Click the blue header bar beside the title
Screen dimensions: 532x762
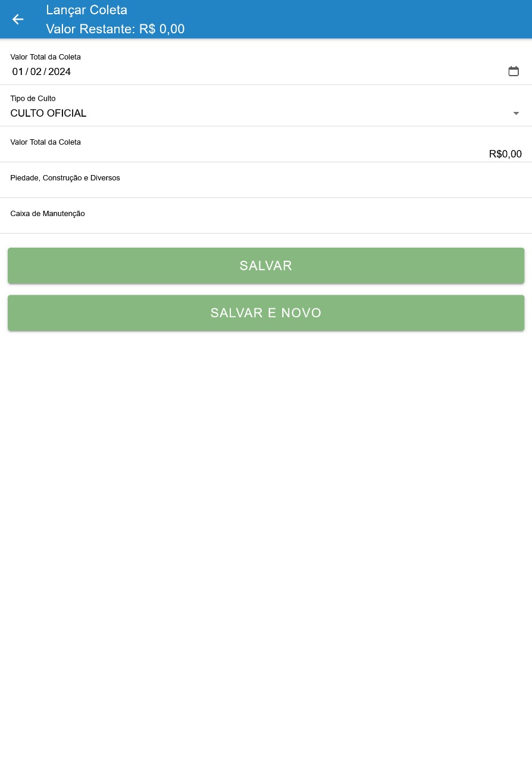(357, 19)
